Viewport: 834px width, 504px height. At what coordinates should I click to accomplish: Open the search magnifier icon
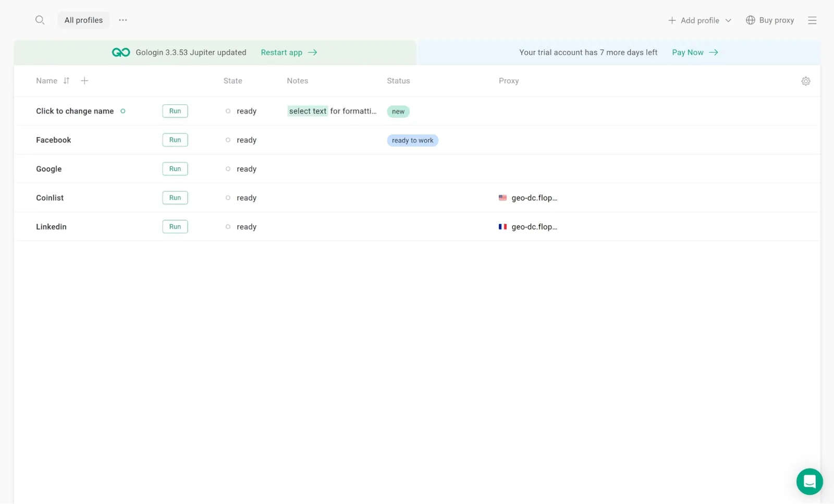click(x=40, y=20)
